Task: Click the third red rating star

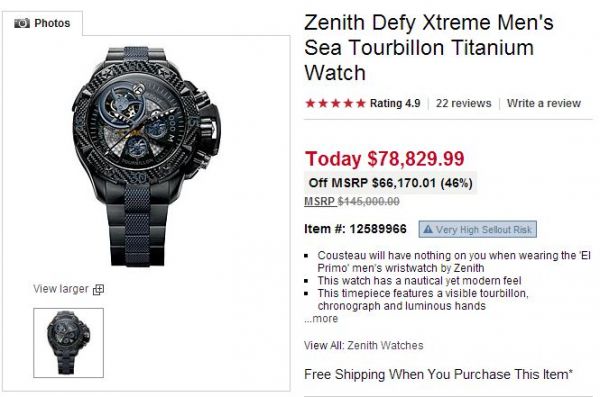Action: tap(336, 103)
